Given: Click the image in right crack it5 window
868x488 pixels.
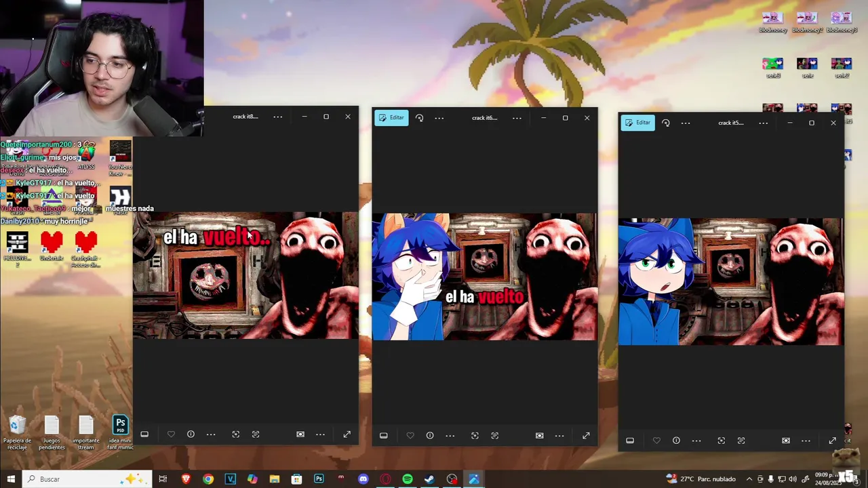Looking at the screenshot, I should (731, 281).
